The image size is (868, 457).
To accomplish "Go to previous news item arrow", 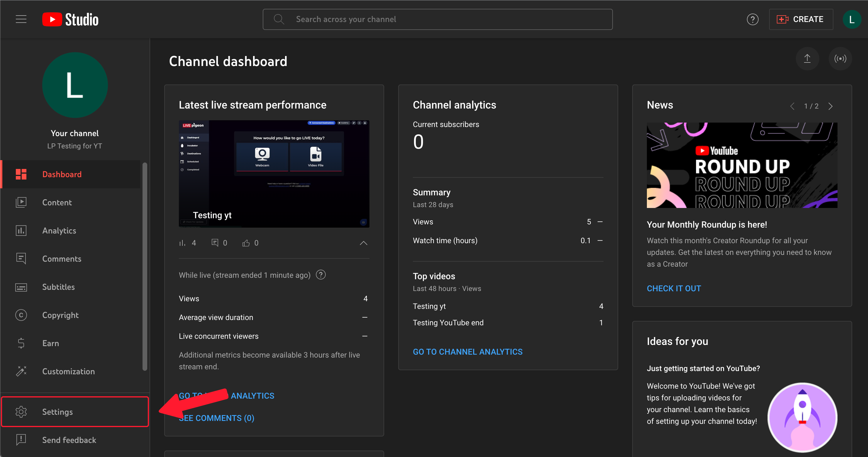I will click(x=792, y=106).
